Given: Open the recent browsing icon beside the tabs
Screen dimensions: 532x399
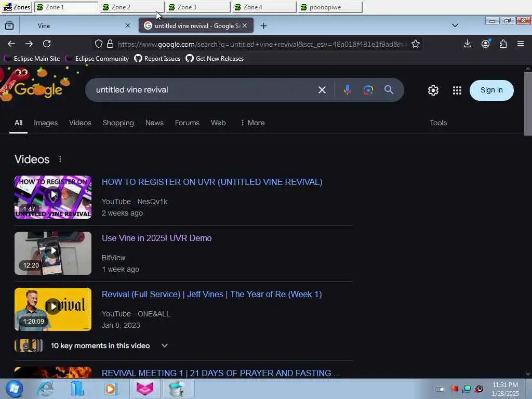Looking at the screenshot, I should (9, 25).
